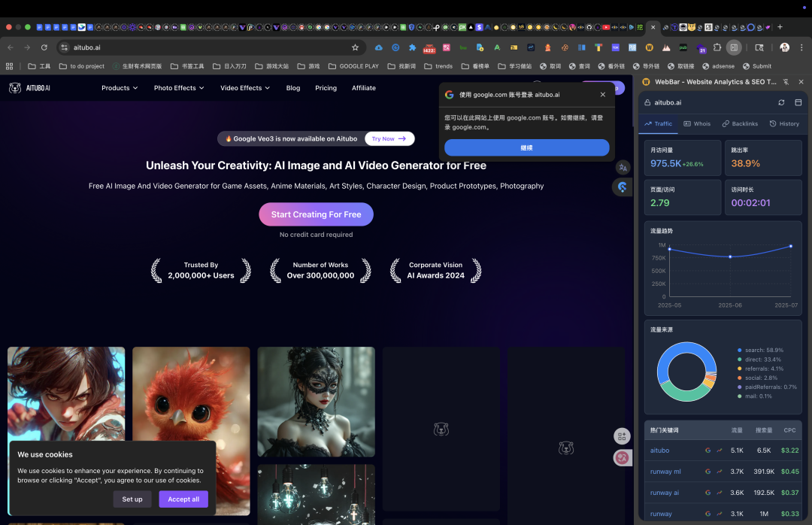The image size is (812, 525).
Task: Click Start Creating For Free button
Action: tap(316, 214)
